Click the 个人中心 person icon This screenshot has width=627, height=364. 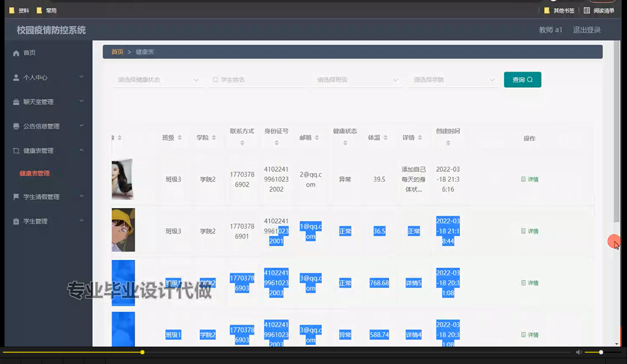[15, 77]
